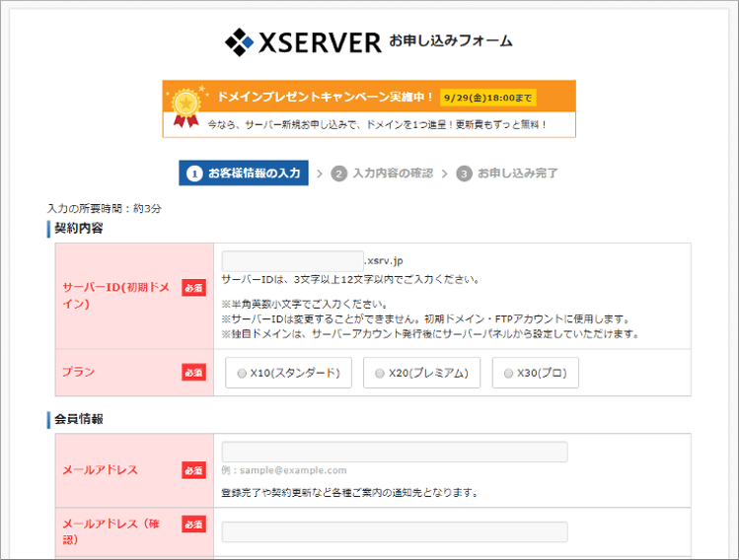The height and width of the screenshot is (560, 739).
Task: Click the メールアドレス row label
Action: point(100,470)
